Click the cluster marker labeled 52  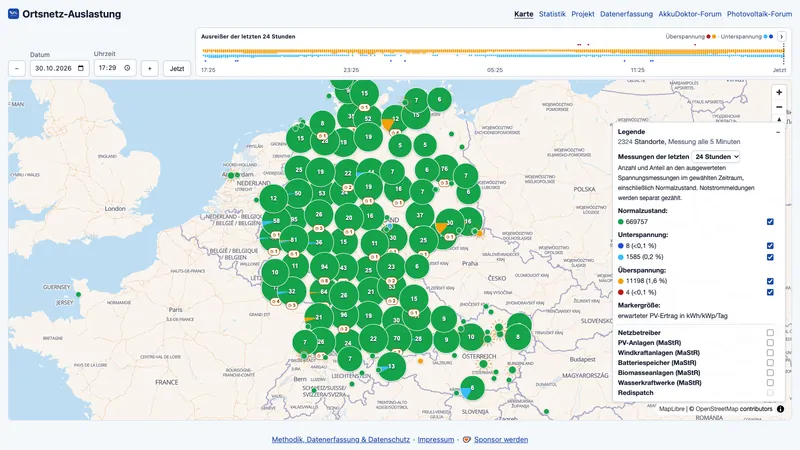(x=368, y=119)
